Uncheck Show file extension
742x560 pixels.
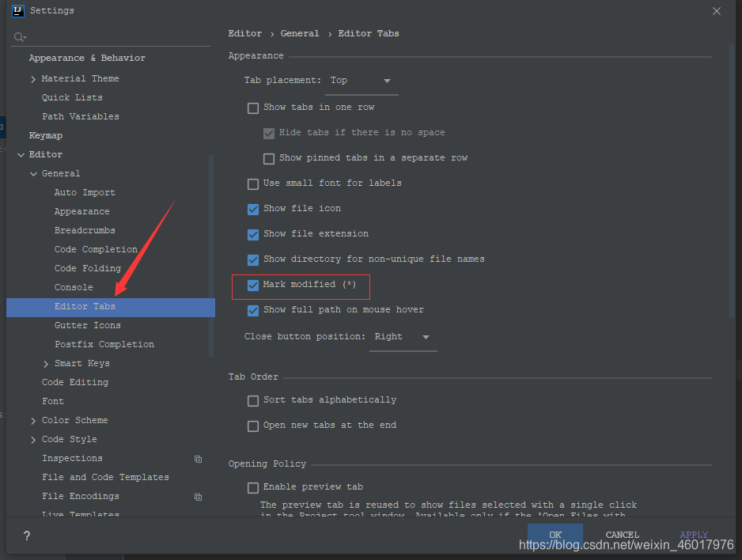[x=253, y=234]
